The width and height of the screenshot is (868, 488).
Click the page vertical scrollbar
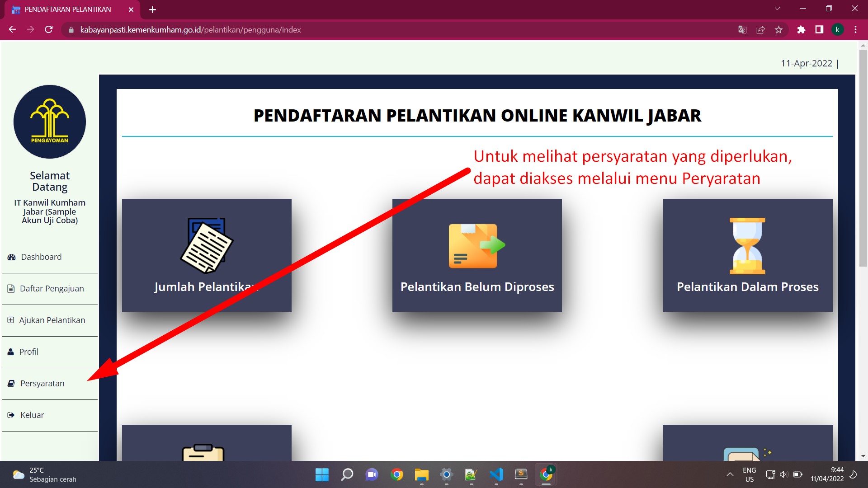(x=863, y=158)
